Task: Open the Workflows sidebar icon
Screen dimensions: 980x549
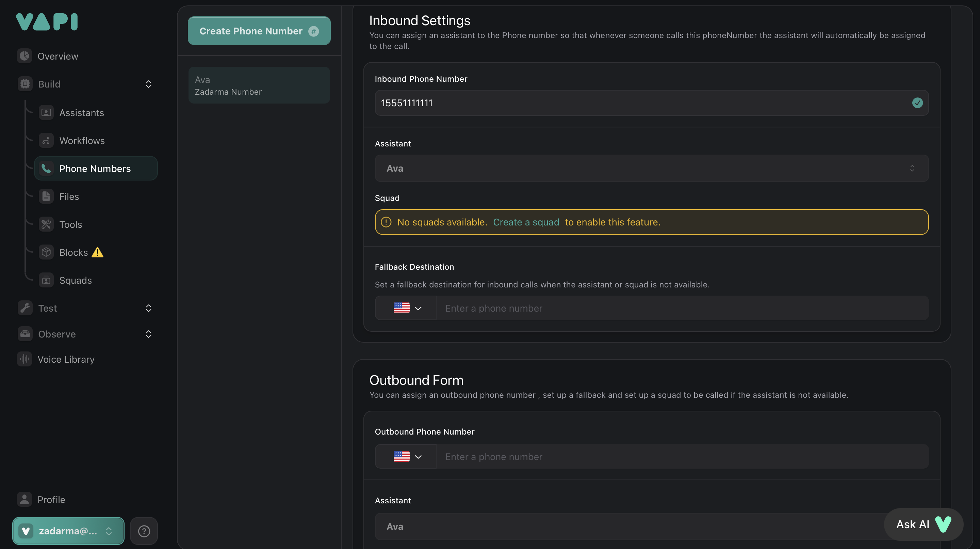Action: (x=46, y=141)
